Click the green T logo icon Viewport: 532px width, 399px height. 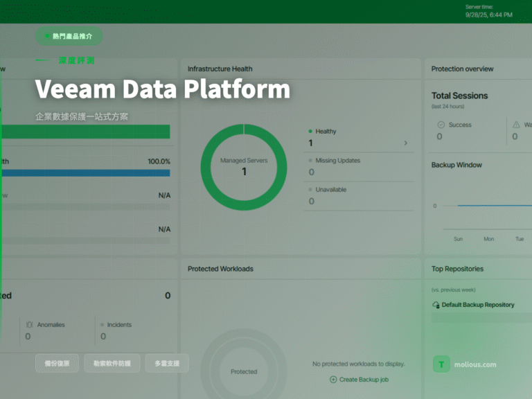click(x=441, y=364)
